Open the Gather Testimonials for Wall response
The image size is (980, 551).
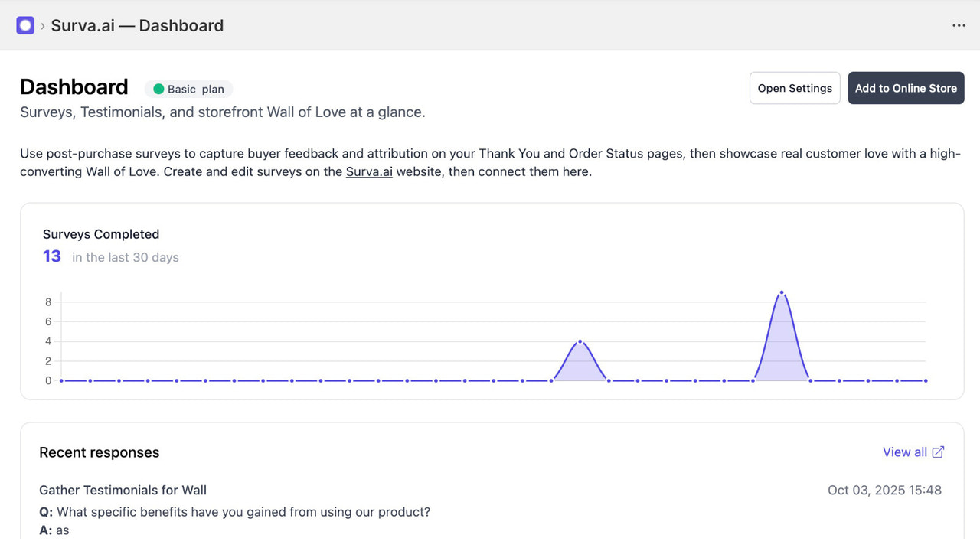pyautogui.click(x=123, y=490)
